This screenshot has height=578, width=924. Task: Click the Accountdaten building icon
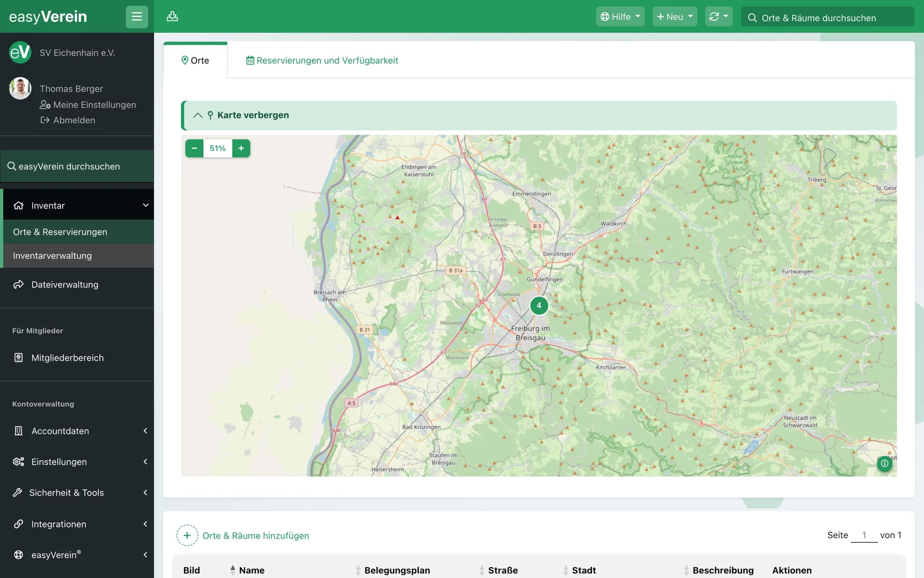point(18,431)
